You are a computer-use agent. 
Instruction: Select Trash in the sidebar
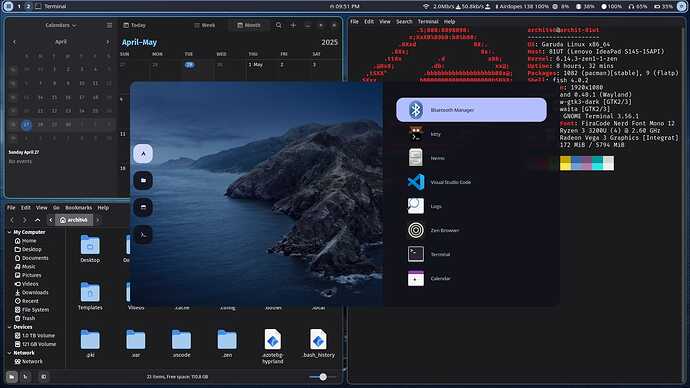pos(25,318)
